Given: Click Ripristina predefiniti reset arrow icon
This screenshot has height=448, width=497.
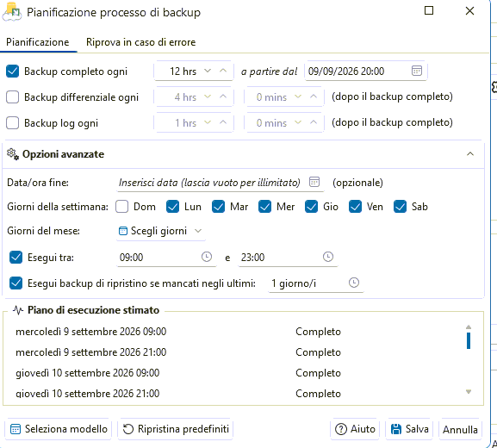Looking at the screenshot, I should [x=128, y=429].
